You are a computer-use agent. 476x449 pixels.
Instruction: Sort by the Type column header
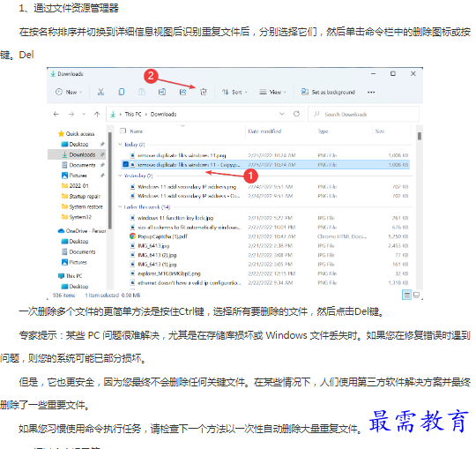coord(323,131)
